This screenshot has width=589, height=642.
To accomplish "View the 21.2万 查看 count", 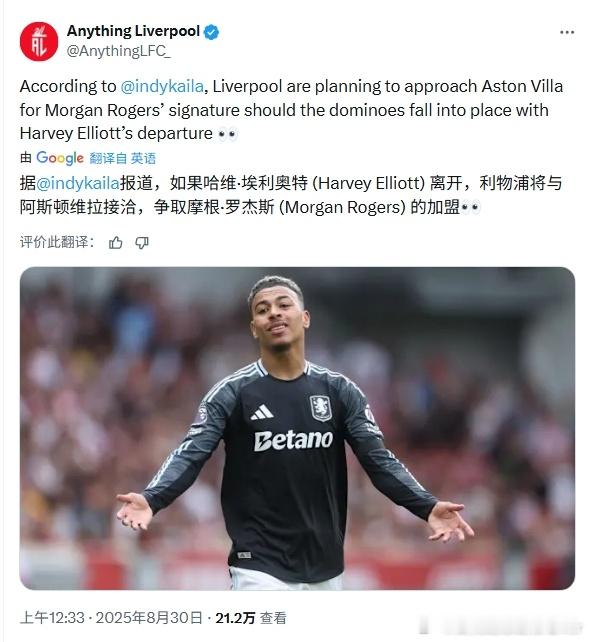I will tap(251, 618).
